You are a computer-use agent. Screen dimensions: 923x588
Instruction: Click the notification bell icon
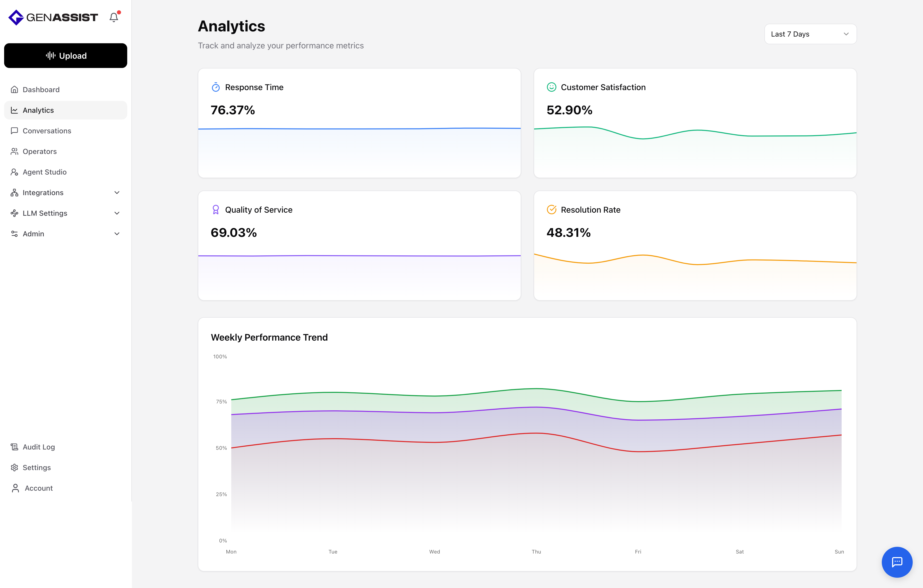click(114, 17)
